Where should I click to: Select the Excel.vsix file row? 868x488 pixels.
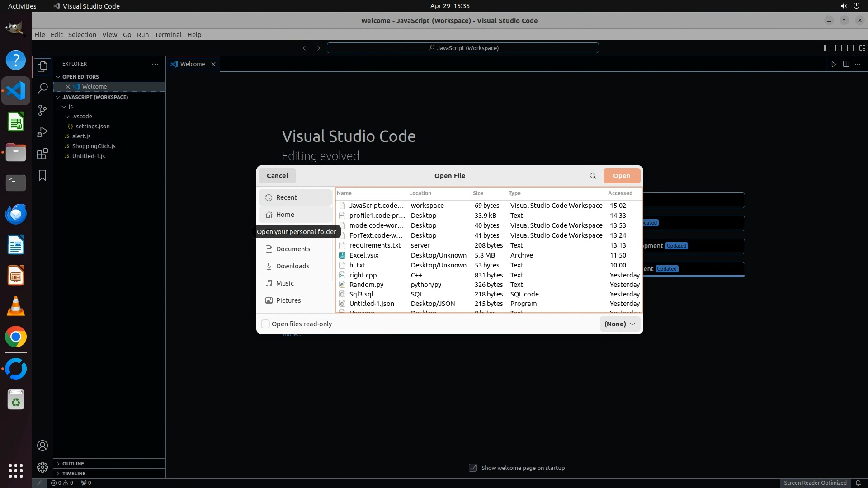click(364, 255)
